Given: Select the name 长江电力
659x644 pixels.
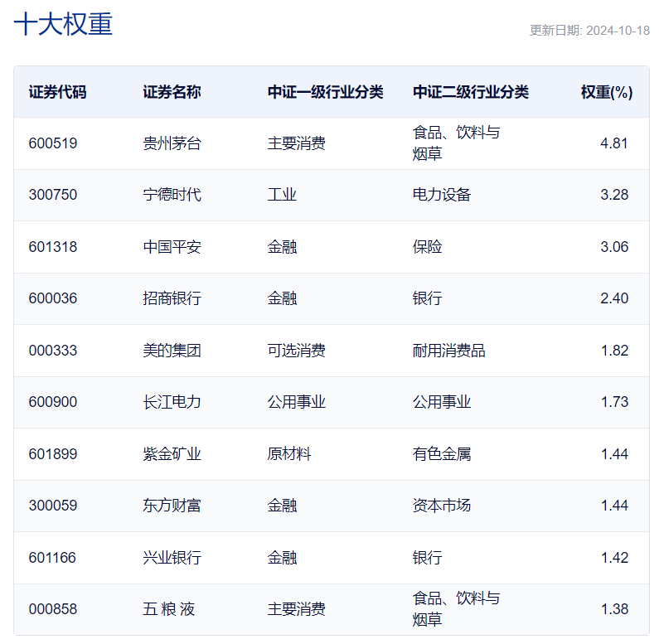Looking at the screenshot, I should (172, 402).
